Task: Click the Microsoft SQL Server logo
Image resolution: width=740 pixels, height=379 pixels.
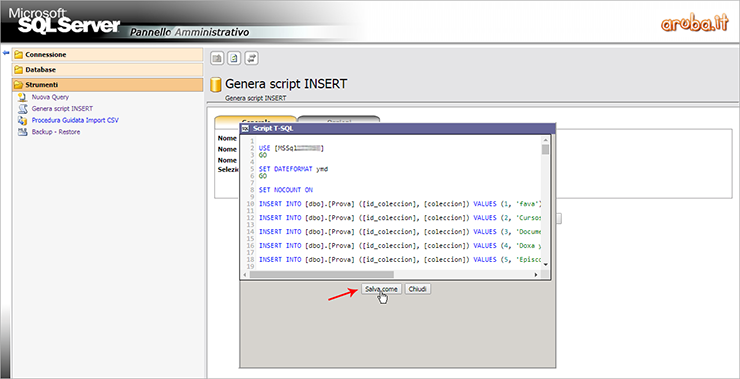Action: point(64,21)
